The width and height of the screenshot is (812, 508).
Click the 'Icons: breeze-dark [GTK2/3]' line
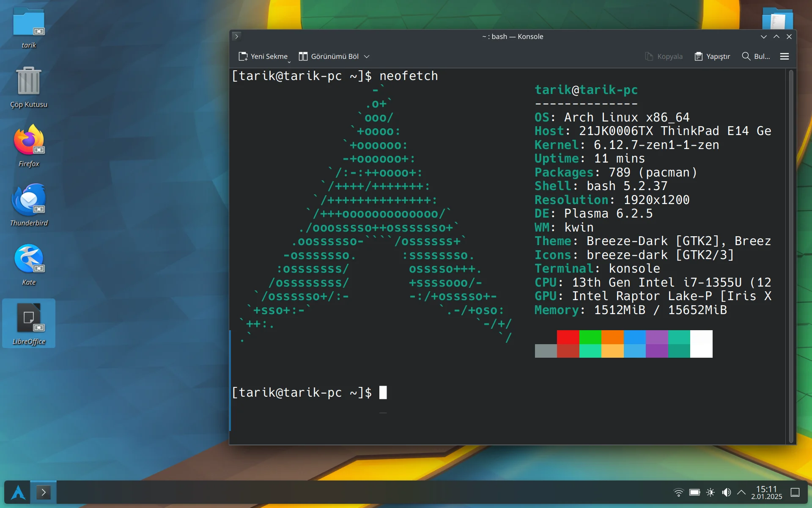pyautogui.click(x=634, y=255)
